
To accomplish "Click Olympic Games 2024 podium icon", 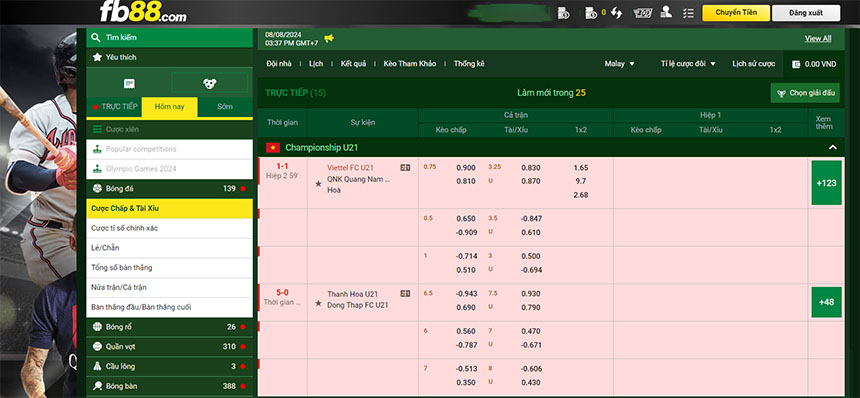I will point(97,169).
